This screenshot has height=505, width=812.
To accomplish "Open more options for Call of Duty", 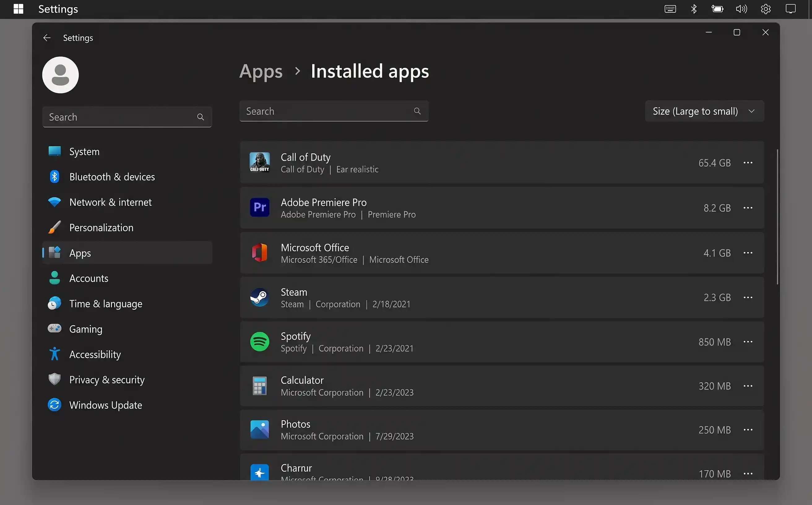I will coord(748,163).
